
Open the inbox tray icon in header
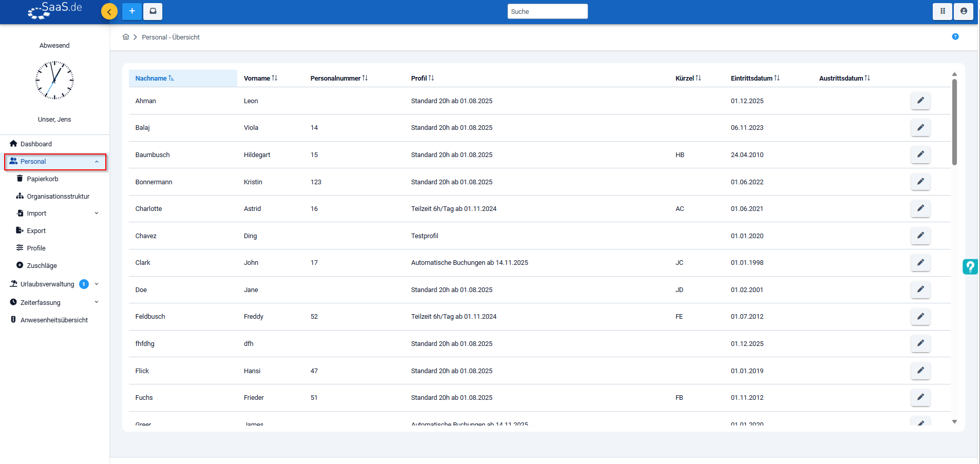click(x=153, y=11)
